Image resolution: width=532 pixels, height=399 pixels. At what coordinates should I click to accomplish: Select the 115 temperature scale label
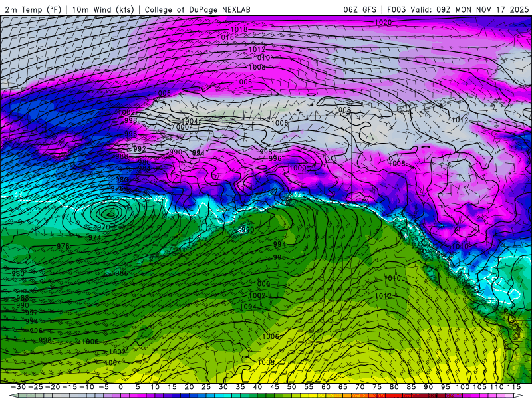514,387
